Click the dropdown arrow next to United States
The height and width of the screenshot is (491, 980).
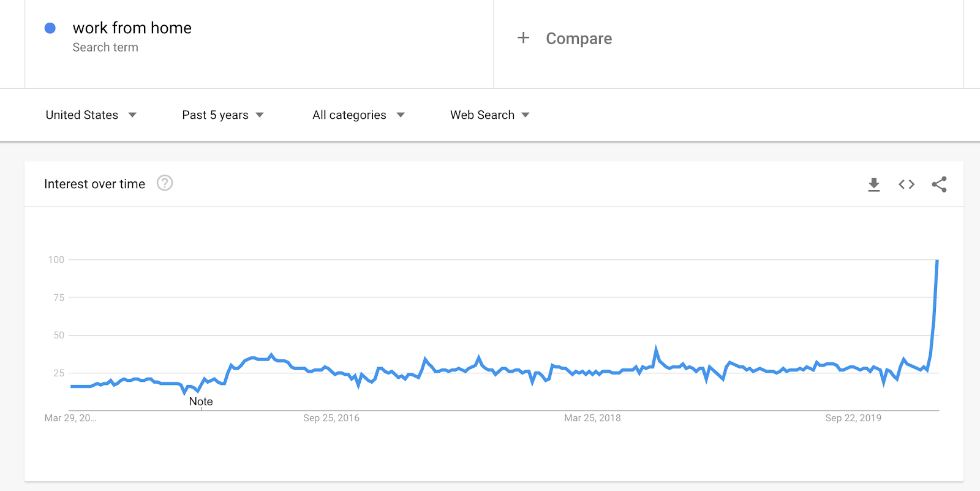tap(132, 115)
